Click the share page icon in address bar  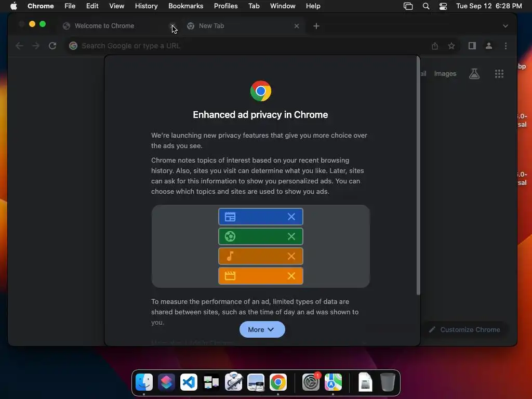click(435, 46)
